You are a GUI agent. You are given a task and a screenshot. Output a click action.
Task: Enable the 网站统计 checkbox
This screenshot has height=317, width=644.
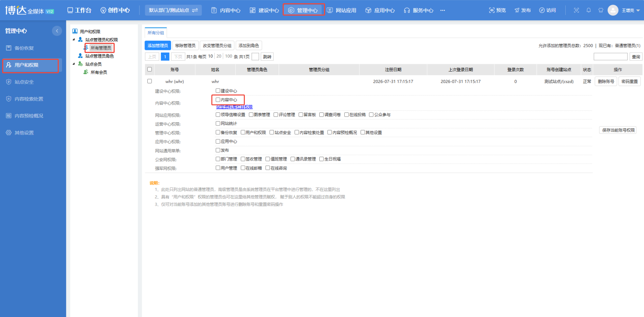point(218,123)
